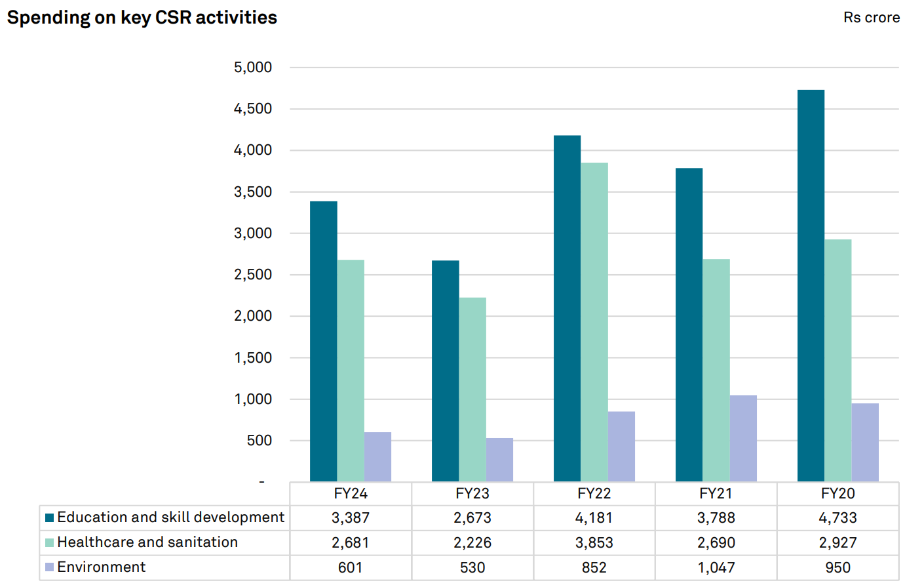Click the 4,000 y-axis label
Screen dimensions: 924x587
pos(253,150)
